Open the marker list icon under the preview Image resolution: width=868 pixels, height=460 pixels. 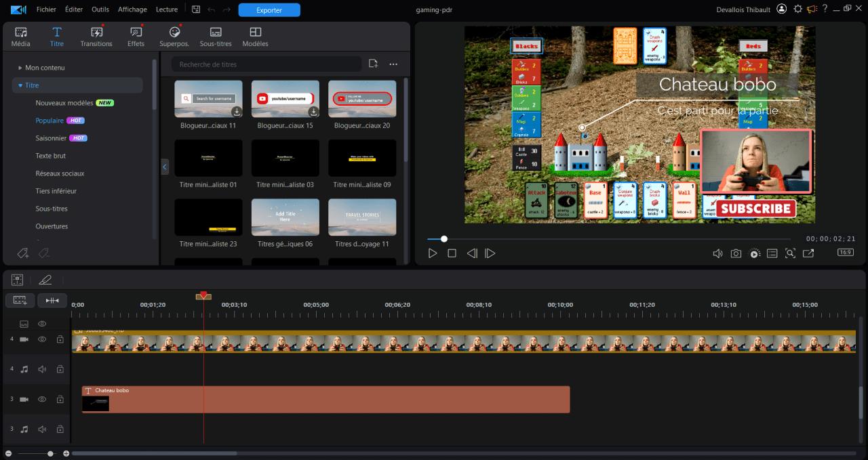[x=772, y=253]
